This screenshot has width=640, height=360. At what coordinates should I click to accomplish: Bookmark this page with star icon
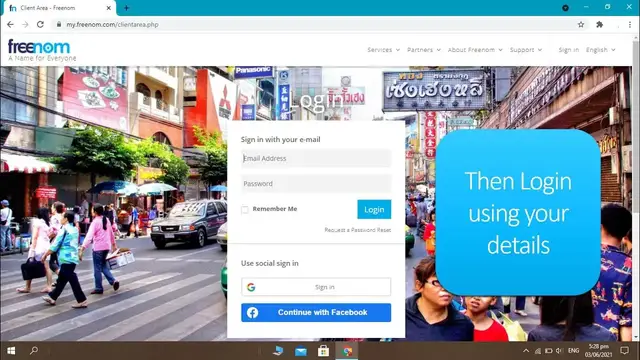[581, 24]
